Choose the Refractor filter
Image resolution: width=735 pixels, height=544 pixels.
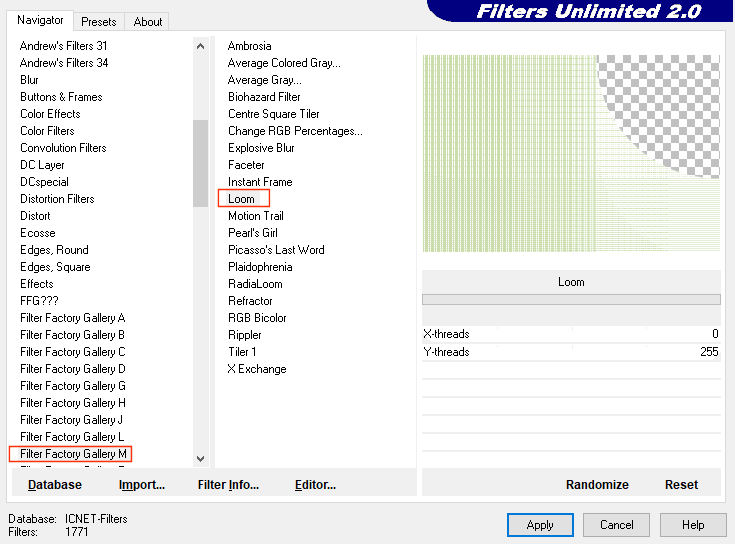tap(250, 301)
